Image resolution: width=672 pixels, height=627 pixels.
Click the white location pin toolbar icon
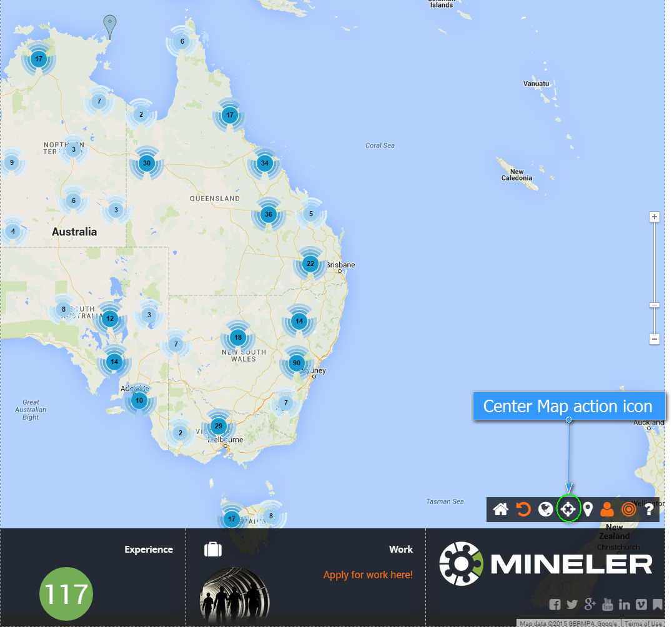pos(588,510)
